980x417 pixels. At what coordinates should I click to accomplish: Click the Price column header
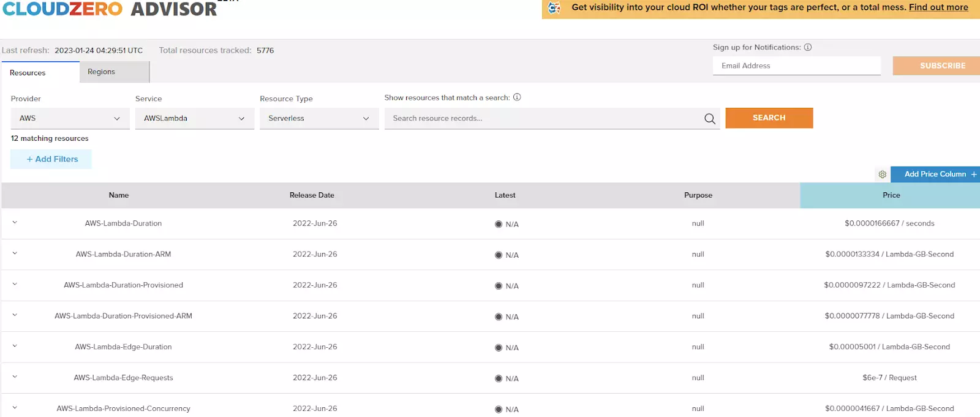(x=891, y=195)
